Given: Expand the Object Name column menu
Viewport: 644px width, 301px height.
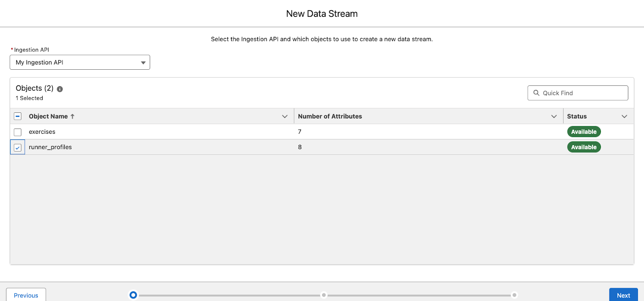Looking at the screenshot, I should 285,116.
